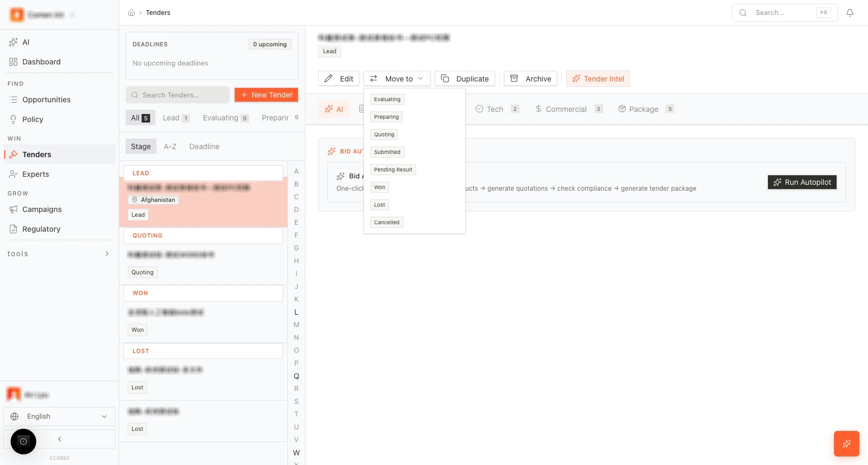This screenshot has height=465, width=868.
Task: Choose Quoting in Move to menu
Action: tap(384, 135)
